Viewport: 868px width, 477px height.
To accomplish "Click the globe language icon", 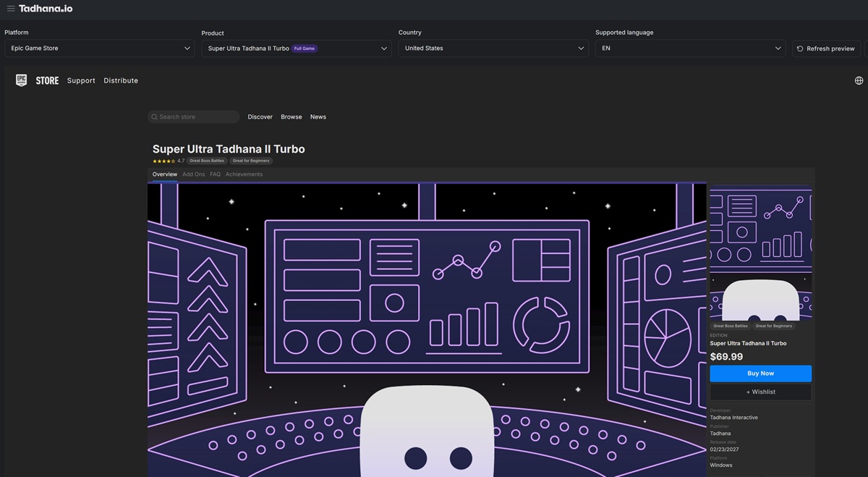I will click(859, 80).
